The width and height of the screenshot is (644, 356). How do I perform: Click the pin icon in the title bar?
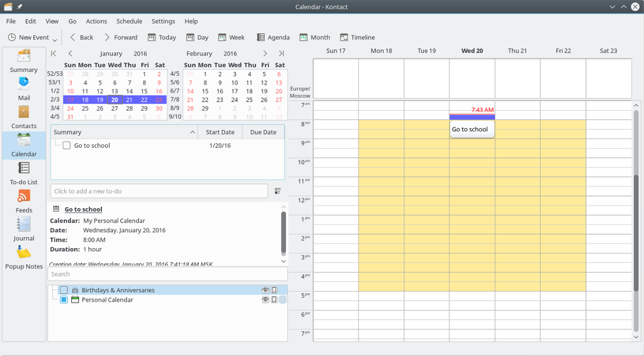point(20,6)
